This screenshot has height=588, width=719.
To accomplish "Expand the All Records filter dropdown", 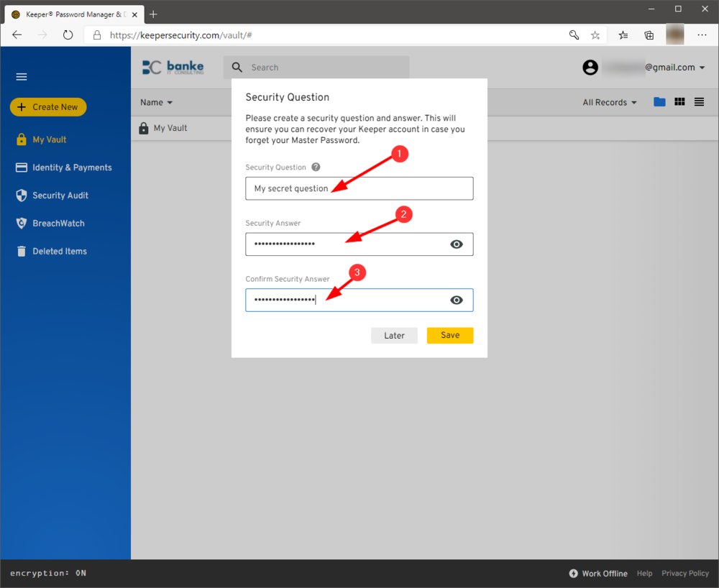I will [610, 102].
